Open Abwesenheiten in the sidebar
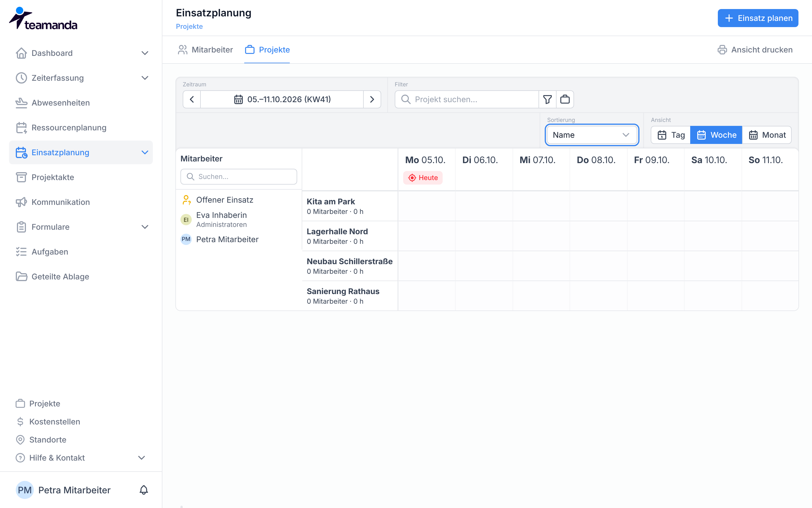Screen dimensions: 812x508 [81, 103]
